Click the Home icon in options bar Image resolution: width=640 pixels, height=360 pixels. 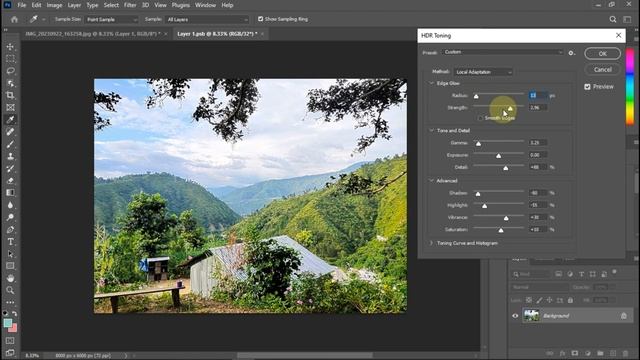coord(14,19)
